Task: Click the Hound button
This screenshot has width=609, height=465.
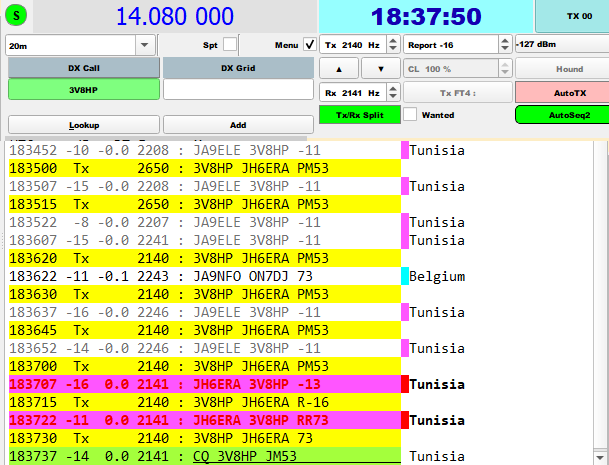Action: [562, 69]
